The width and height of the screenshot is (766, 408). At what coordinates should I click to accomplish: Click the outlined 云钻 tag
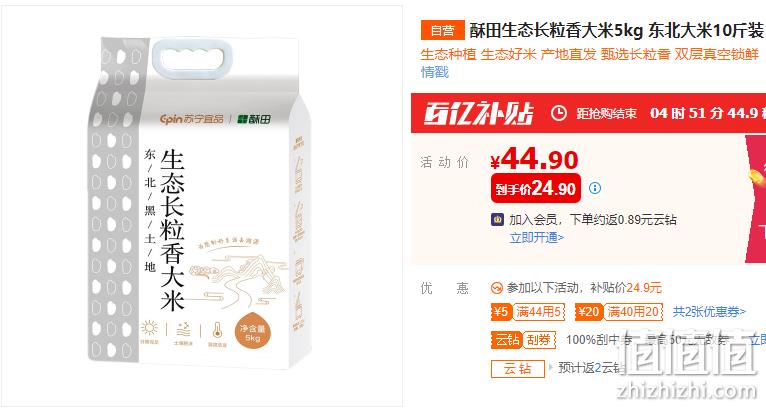click(517, 368)
